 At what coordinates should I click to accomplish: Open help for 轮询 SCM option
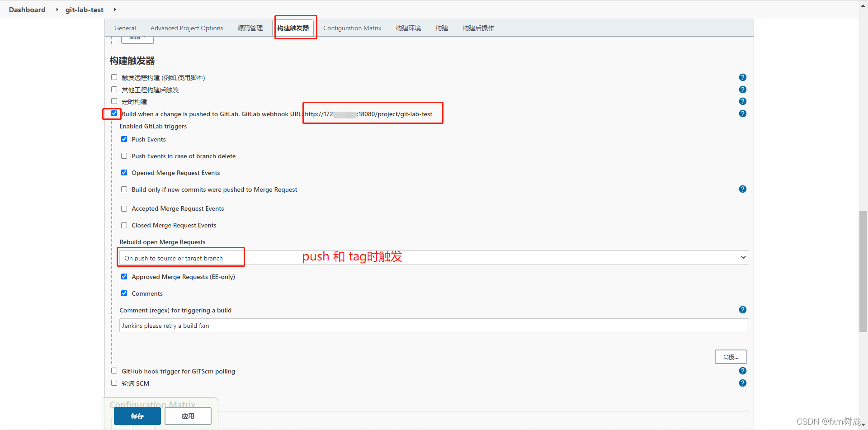(x=742, y=383)
